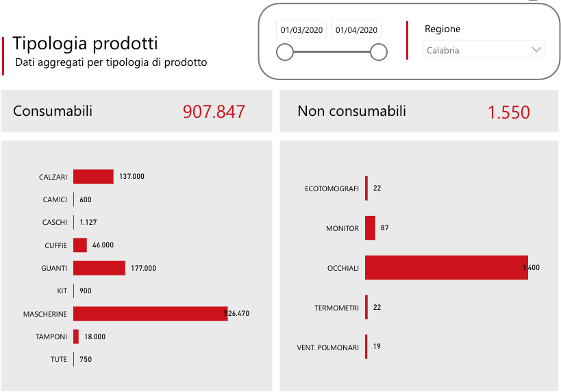The image size is (561, 392).
Task: Click the start date field 01/03/2020
Action: point(302,30)
